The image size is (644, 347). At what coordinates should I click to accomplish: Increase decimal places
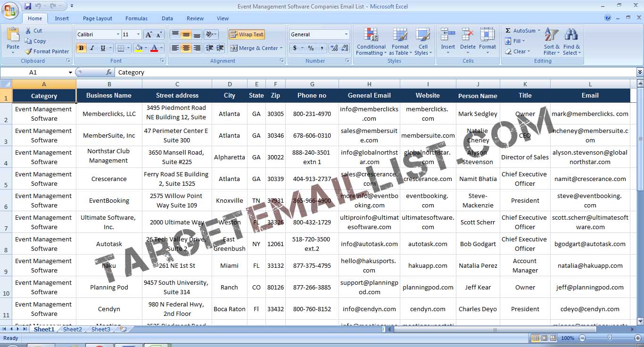(x=334, y=48)
